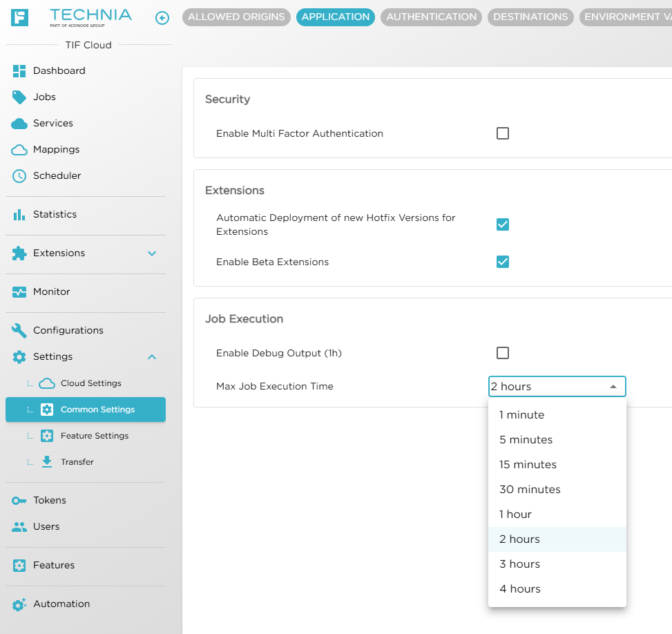Select Transfer under Settings
Screen dimensions: 672x634
[x=77, y=462]
